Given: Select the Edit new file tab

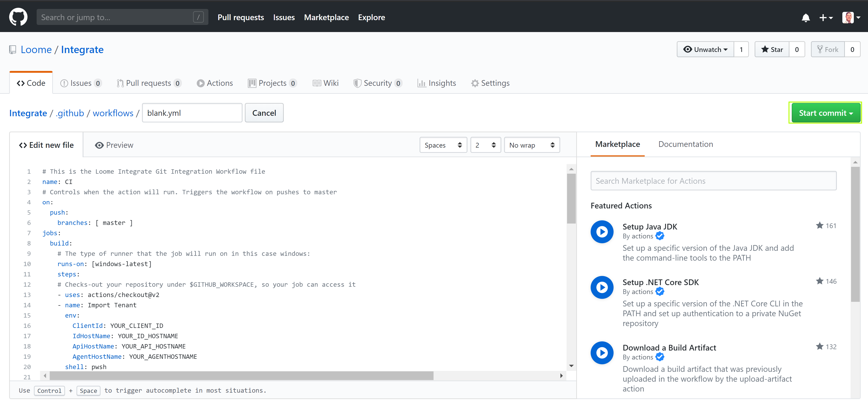Looking at the screenshot, I should click(46, 145).
